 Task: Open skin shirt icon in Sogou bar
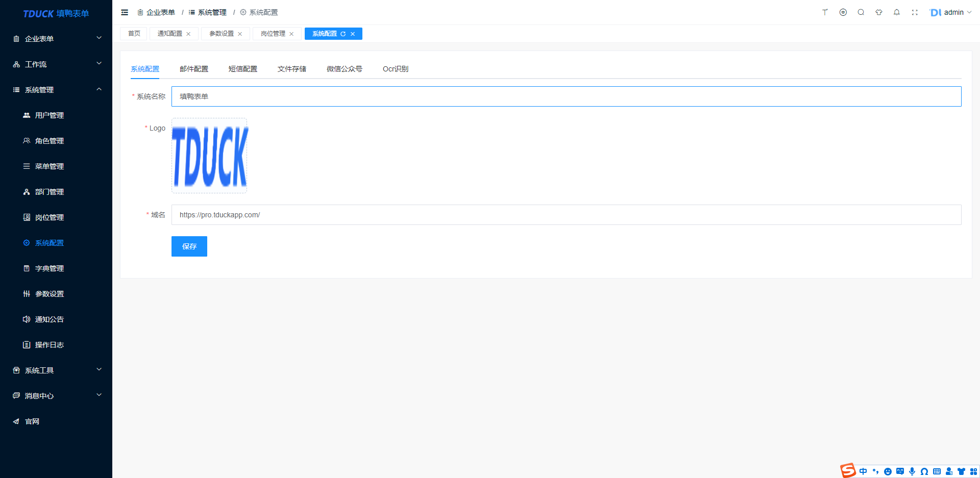961,471
